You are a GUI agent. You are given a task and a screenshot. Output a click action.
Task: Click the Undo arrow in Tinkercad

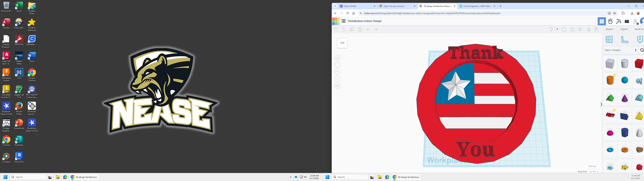click(368, 29)
